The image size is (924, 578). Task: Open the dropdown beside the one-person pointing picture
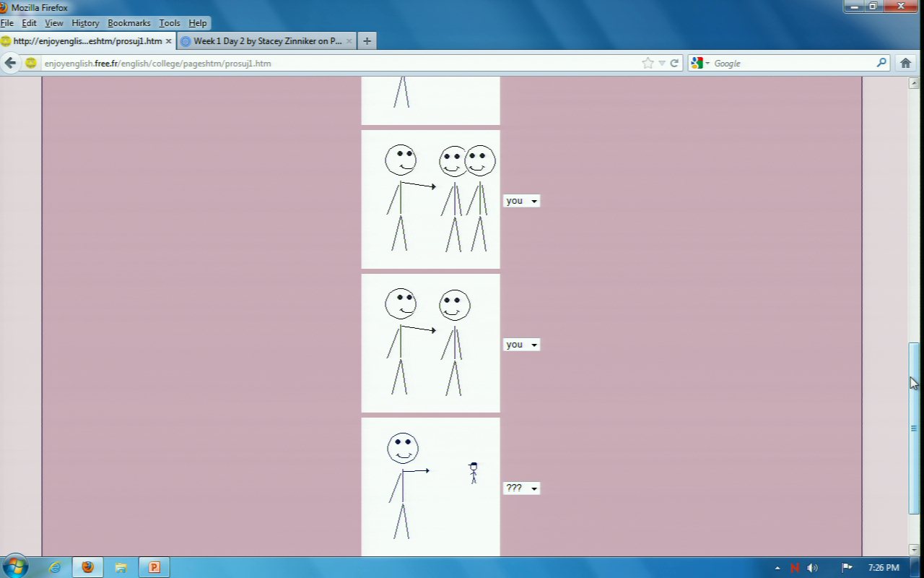coord(521,345)
